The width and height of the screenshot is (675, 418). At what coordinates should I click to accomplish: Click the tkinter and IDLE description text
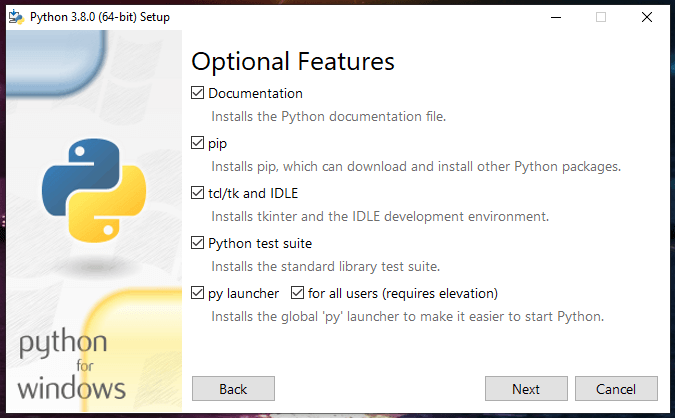[x=380, y=216]
